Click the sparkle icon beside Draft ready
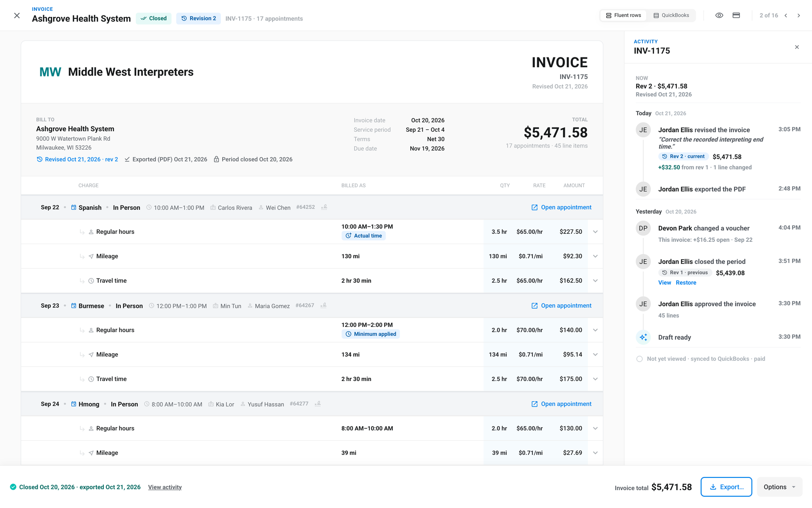Screen dimensions: 812x508 [x=643, y=337]
